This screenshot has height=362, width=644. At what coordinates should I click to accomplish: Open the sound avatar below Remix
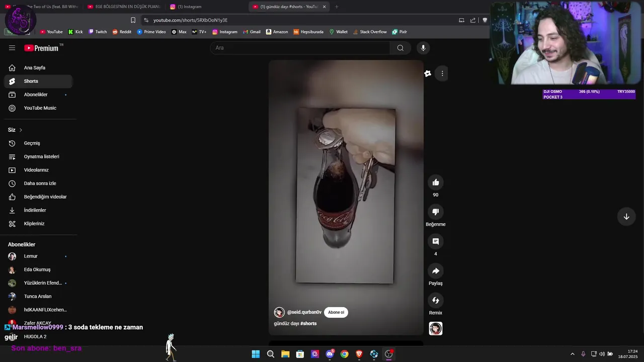(x=436, y=328)
